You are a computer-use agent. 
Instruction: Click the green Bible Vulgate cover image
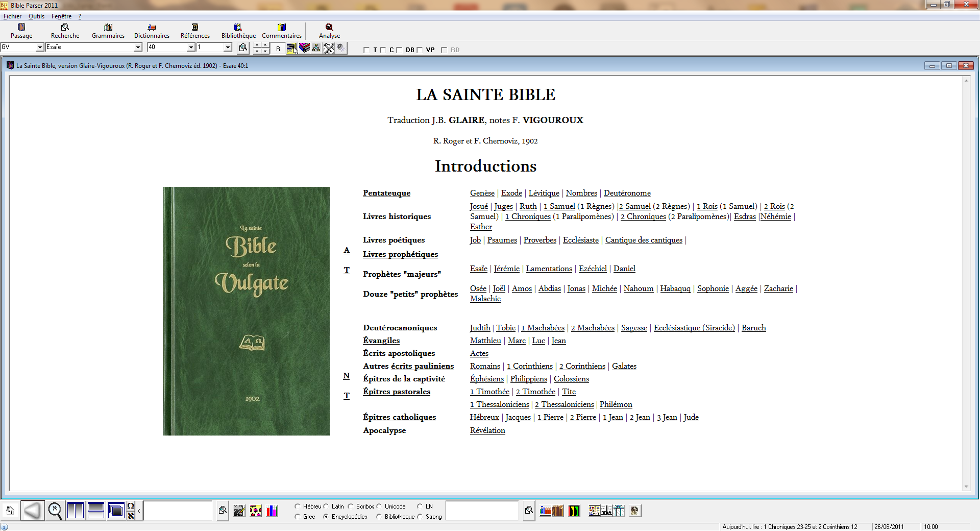click(x=247, y=311)
